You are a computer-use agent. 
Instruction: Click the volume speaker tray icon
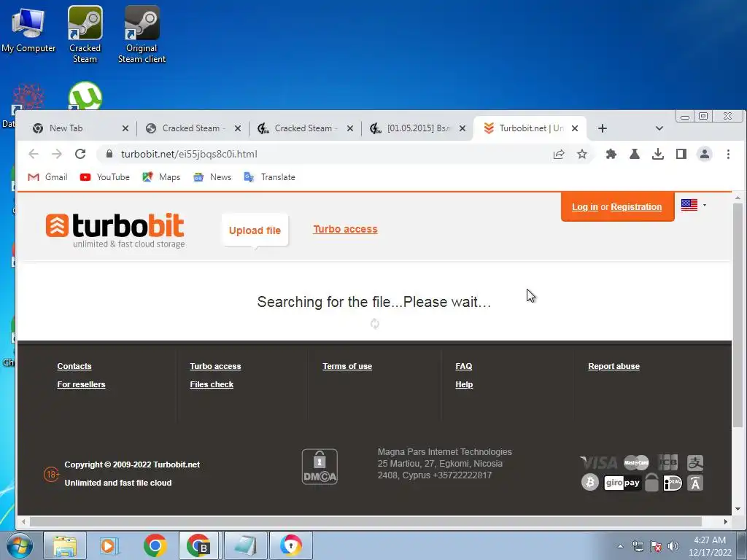pos(673,546)
